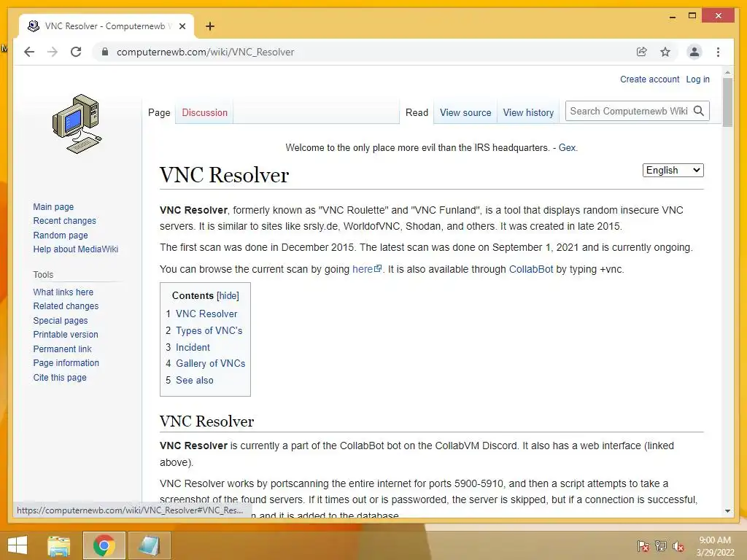
Task: Open Page information link
Action: point(66,363)
